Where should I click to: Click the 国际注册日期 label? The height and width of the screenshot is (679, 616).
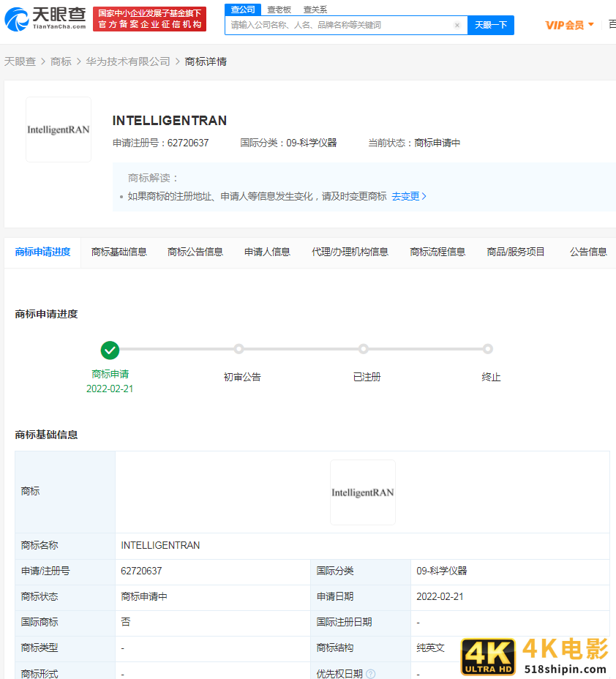pos(344,622)
